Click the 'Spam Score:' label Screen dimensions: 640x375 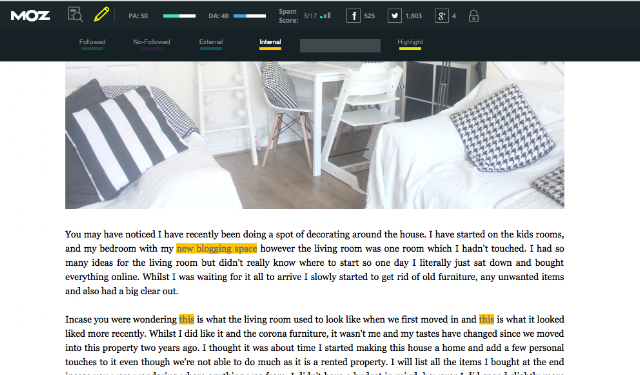tap(288, 16)
